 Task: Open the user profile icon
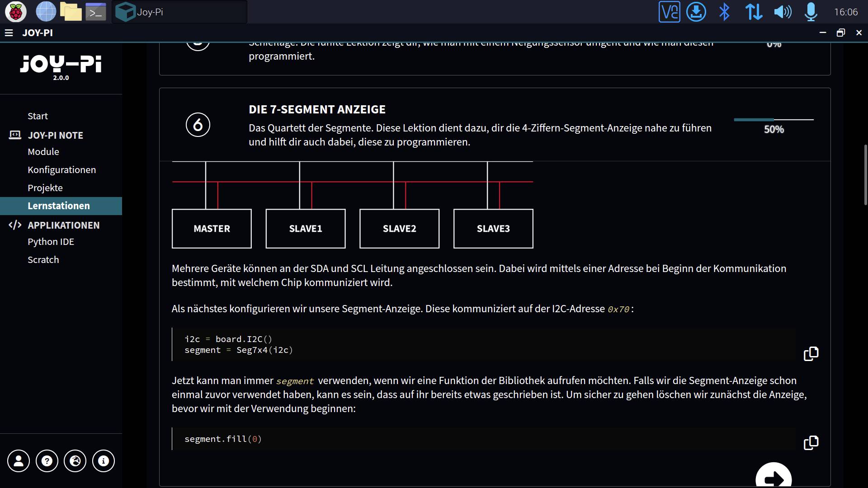pyautogui.click(x=19, y=461)
